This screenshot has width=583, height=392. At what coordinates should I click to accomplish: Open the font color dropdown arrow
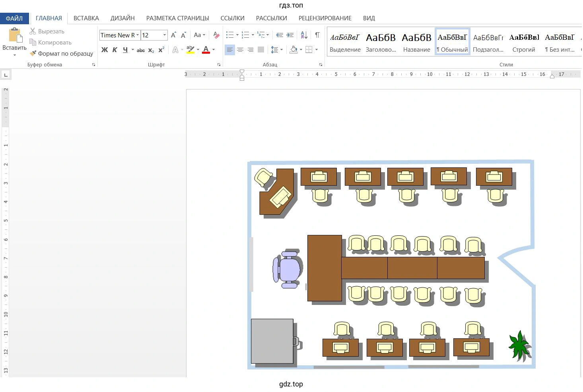click(214, 50)
